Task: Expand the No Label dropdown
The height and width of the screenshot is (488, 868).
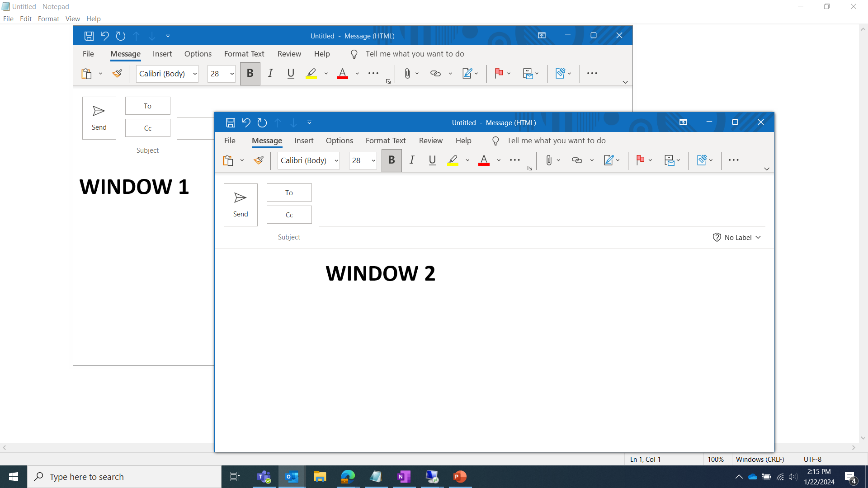Action: [x=759, y=237]
